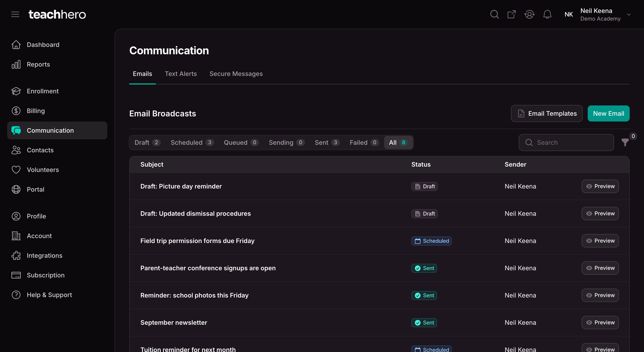Click the NK avatar initials
Viewport: 644px width, 352px height.
pos(568,15)
